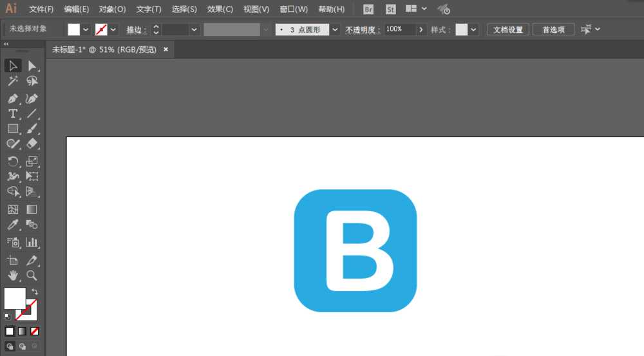Pick the Eraser tool
Screen dimensions: 644x356
coord(32,144)
